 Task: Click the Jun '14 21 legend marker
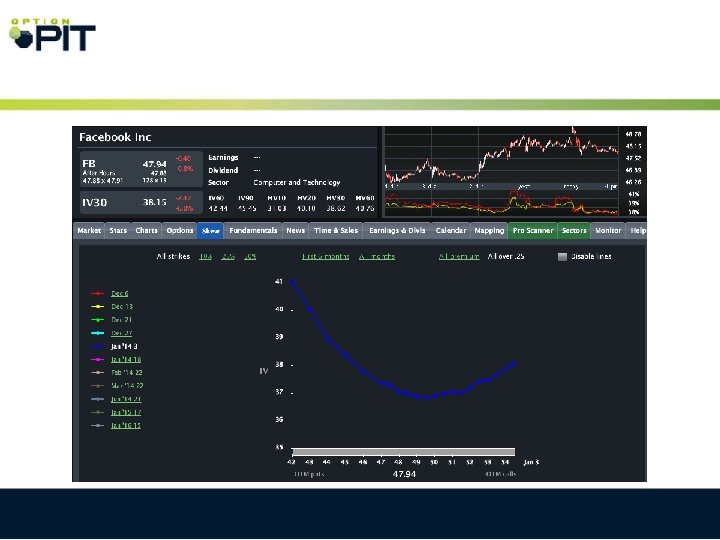pos(97,399)
